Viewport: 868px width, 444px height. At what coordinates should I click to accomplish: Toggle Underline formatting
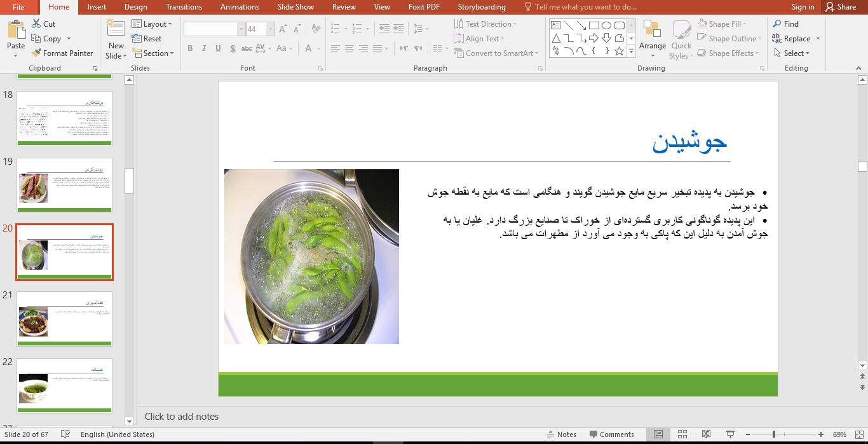218,48
